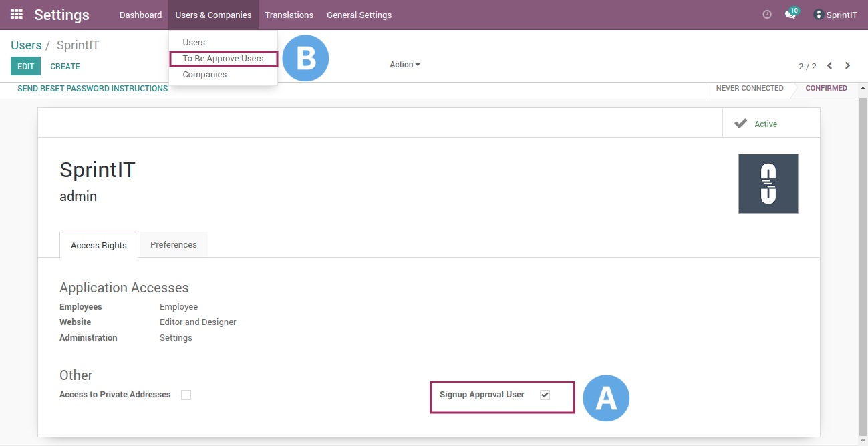Open the Activities clock icon
This screenshot has height=446, width=868.
[766, 13]
